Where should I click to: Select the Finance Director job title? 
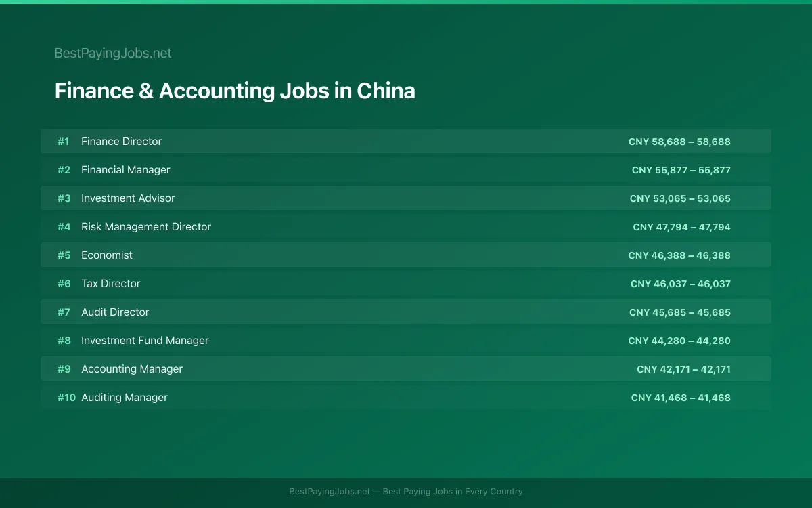tap(121, 141)
